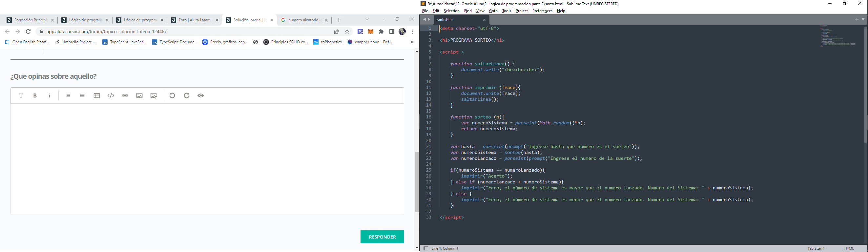Viewport: 868px width, 252px height.
Task: Close the Foro | Alura Latam tab
Action: 217,20
